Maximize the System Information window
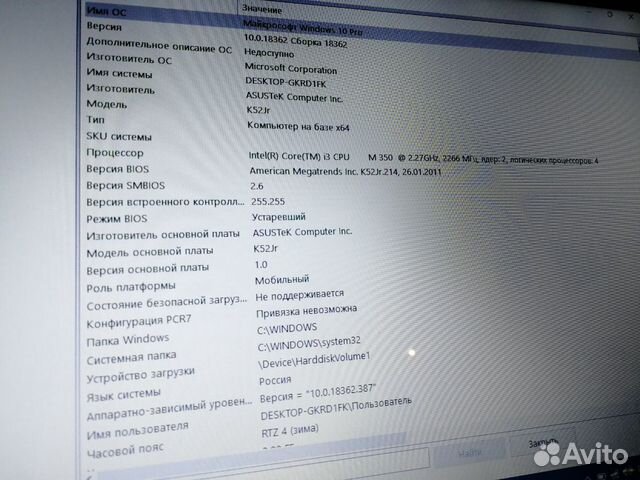The width and height of the screenshot is (640, 480). [610, 15]
